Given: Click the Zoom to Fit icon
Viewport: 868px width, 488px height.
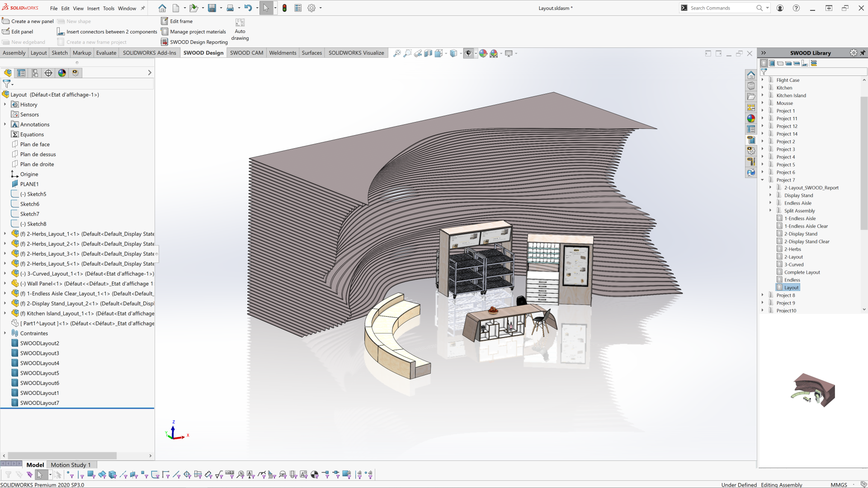Looking at the screenshot, I should (x=397, y=53).
